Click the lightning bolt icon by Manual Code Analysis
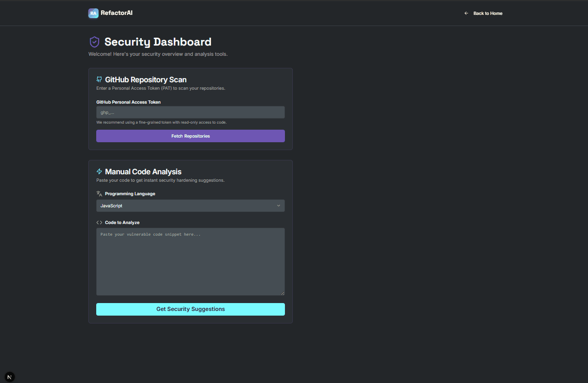 coord(99,172)
